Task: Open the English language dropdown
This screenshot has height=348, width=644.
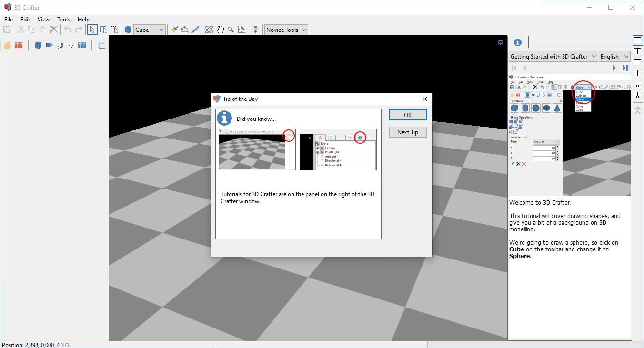Action: click(x=614, y=56)
